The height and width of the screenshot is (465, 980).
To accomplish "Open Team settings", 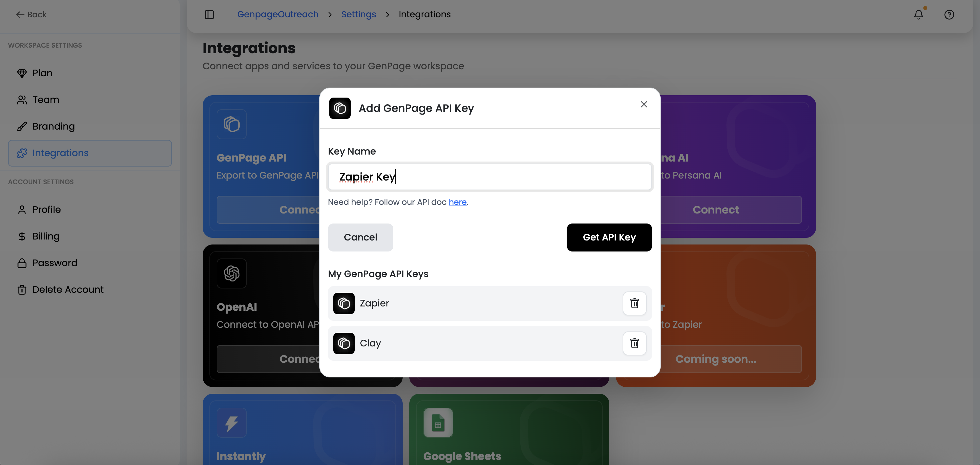I will tap(90, 100).
